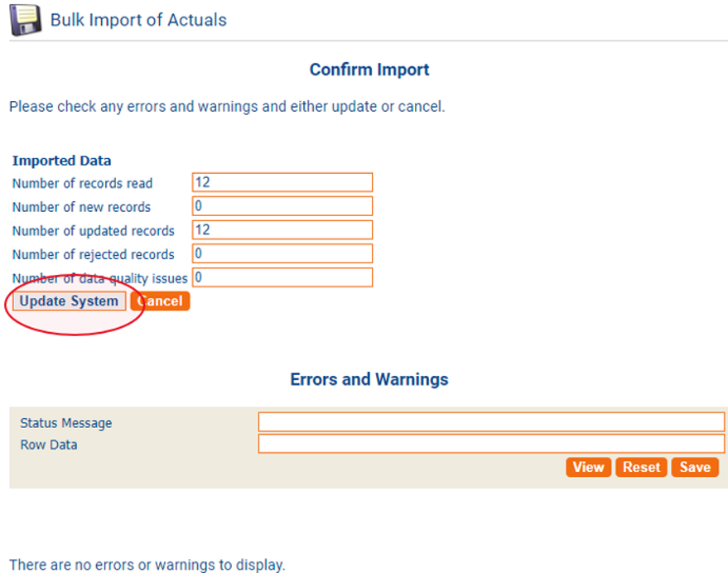The height and width of the screenshot is (573, 728).
Task: Click the data quality issues count field
Action: (x=282, y=277)
